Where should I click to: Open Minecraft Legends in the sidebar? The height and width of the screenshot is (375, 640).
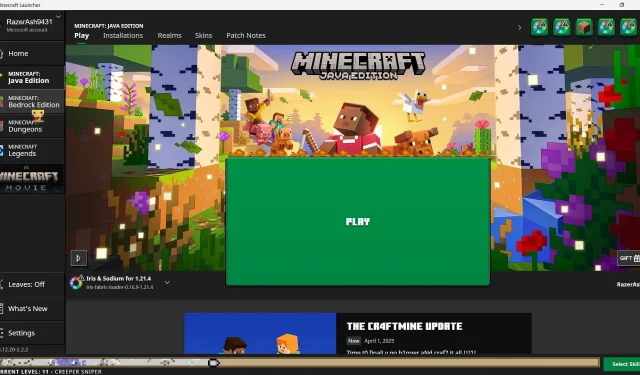click(x=32, y=150)
